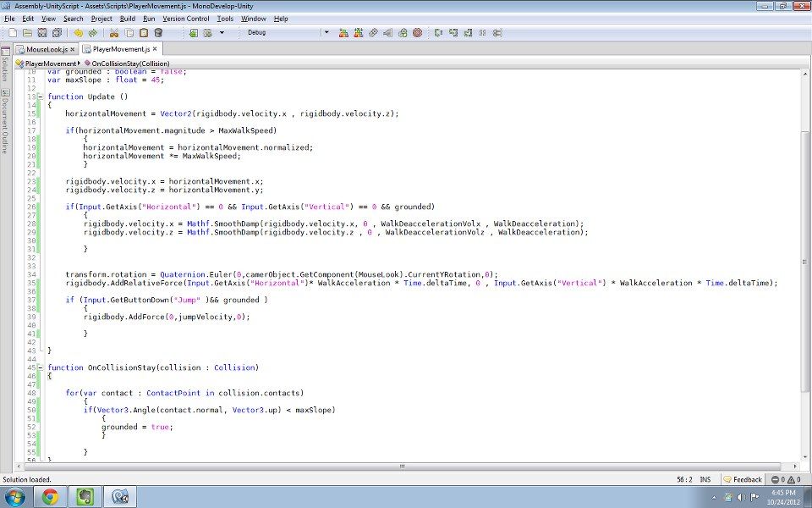The image size is (812, 508).
Task: Click the Copy toolbar icon
Action: [129, 33]
